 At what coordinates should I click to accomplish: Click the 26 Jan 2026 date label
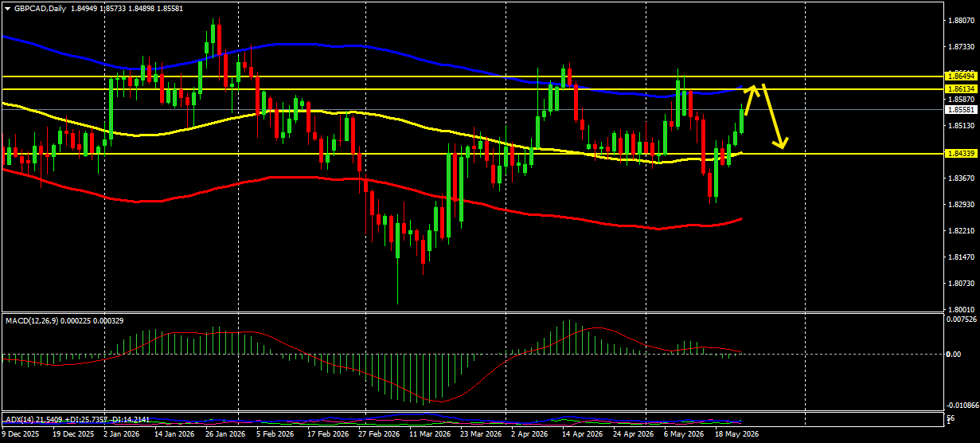pos(226,435)
